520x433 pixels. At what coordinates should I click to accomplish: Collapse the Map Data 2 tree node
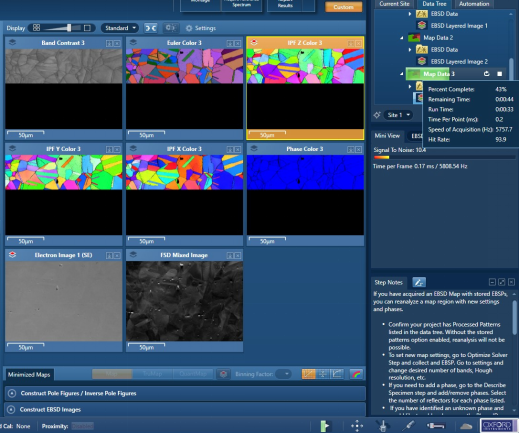coord(402,38)
